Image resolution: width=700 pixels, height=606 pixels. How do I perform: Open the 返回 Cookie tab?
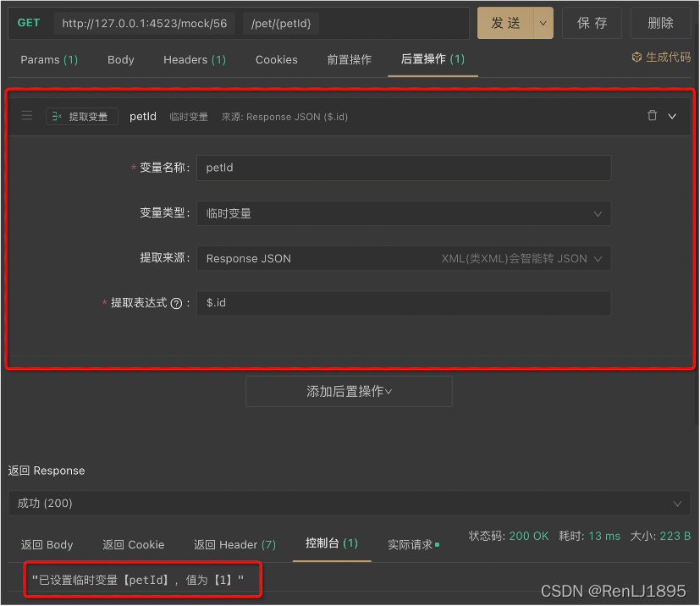pyautogui.click(x=133, y=545)
